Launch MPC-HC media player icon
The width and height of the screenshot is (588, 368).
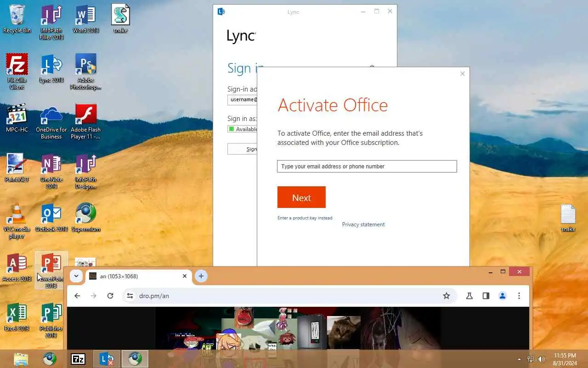(17, 118)
